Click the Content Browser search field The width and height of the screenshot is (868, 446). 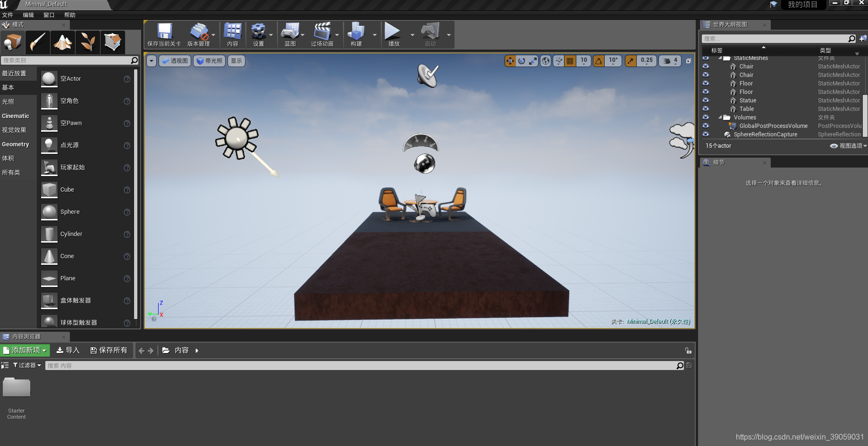[361, 365]
